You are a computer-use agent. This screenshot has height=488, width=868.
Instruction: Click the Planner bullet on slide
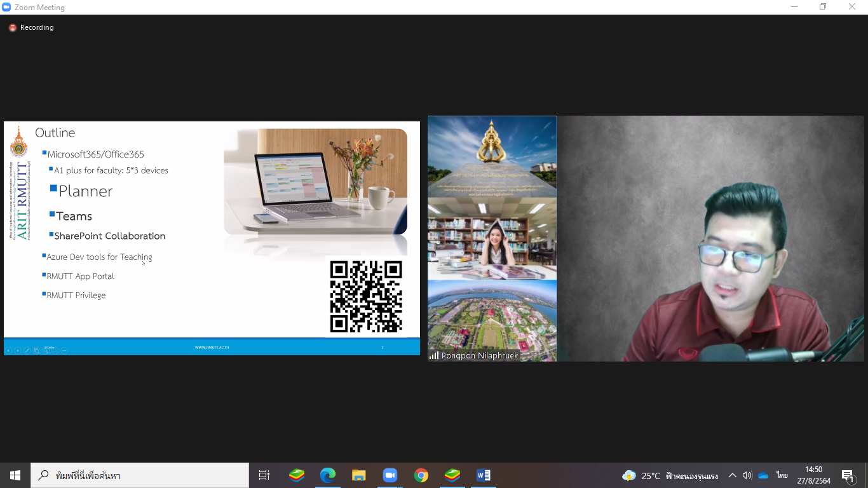[85, 191]
